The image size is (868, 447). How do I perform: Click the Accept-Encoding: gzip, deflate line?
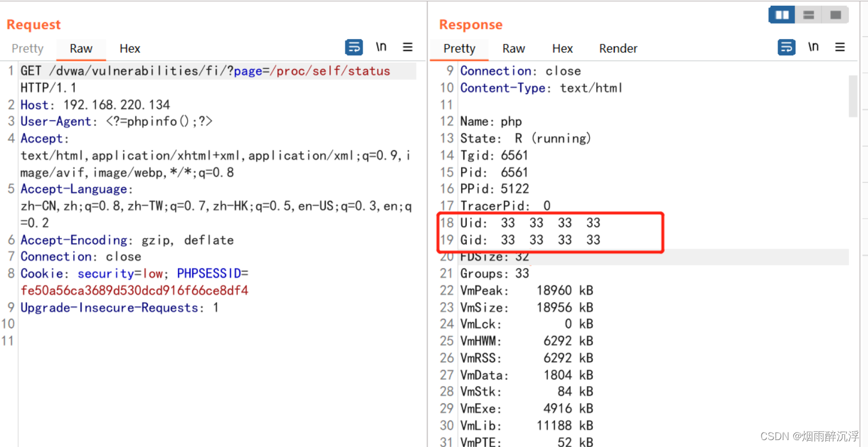click(127, 240)
